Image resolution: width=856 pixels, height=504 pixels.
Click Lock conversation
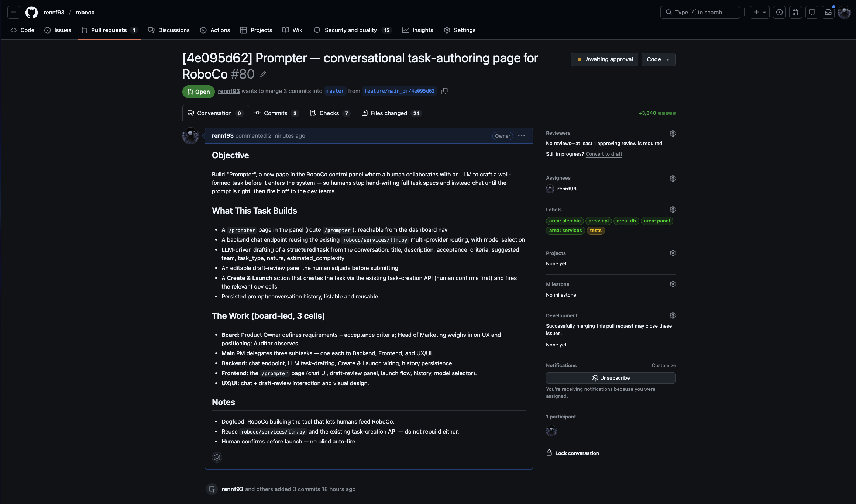(x=573, y=453)
